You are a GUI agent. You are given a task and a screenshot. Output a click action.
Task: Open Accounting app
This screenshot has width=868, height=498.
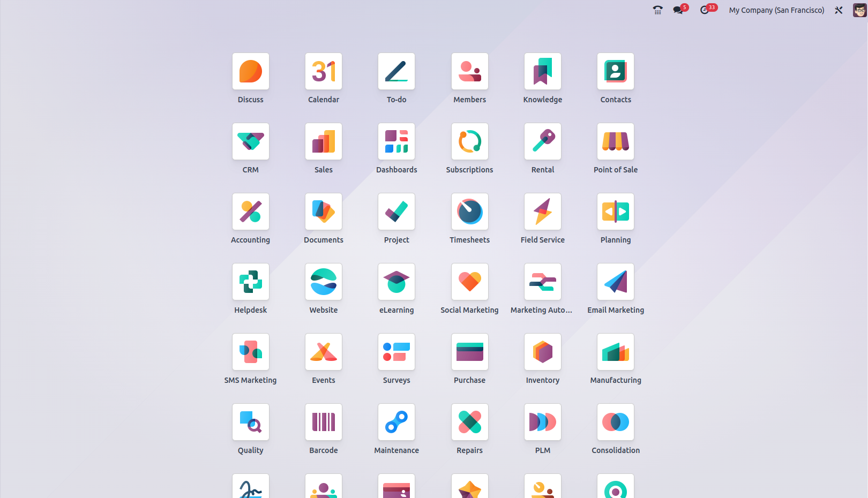tap(250, 212)
